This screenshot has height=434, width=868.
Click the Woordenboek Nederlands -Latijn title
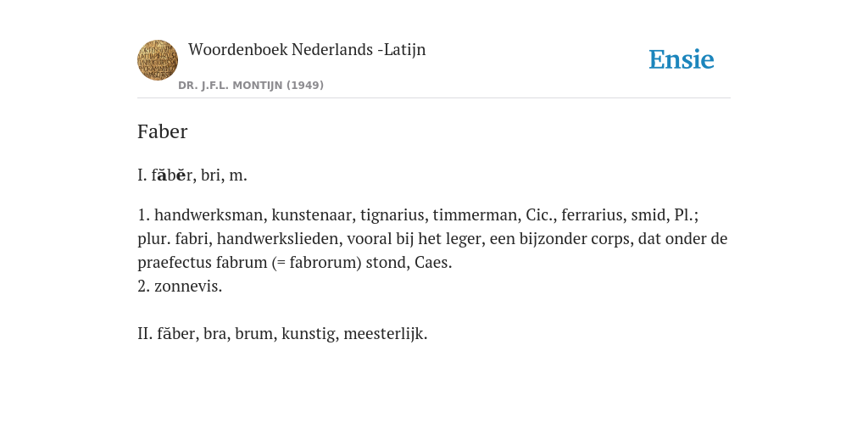click(307, 50)
